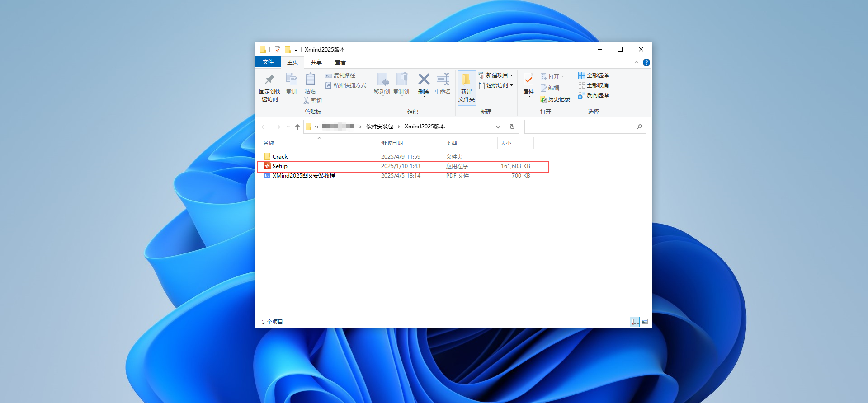Viewport: 868px width, 403px height.
Task: Click Invert selection (反向选择)
Action: click(x=593, y=95)
